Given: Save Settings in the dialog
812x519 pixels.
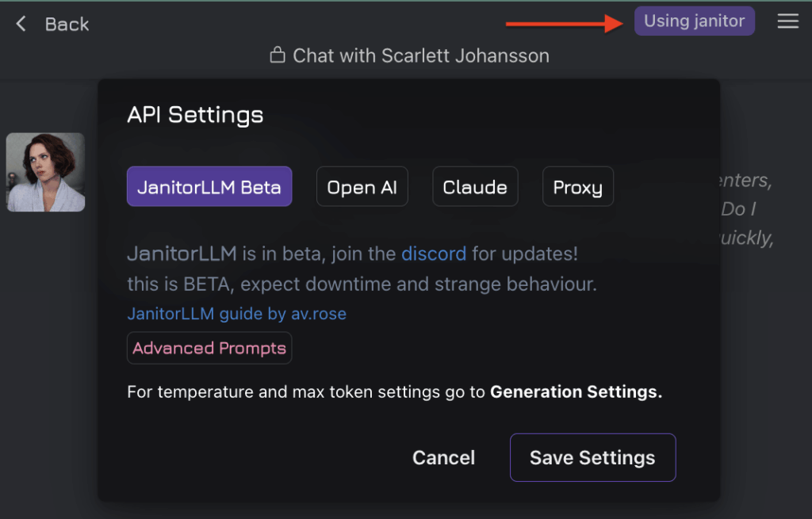Looking at the screenshot, I should click(x=592, y=457).
